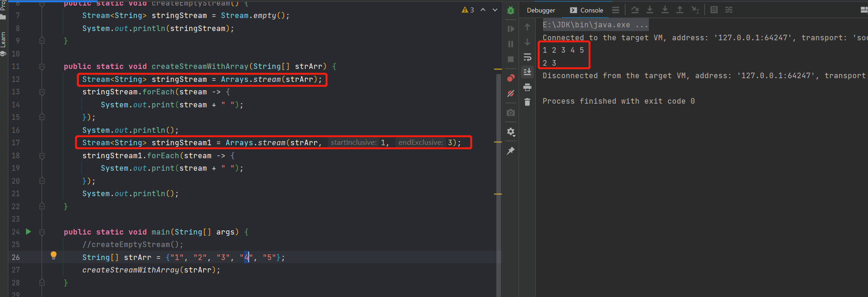Toggle Mute Breakpoints icon
The width and height of the screenshot is (868, 297).
(511, 93)
